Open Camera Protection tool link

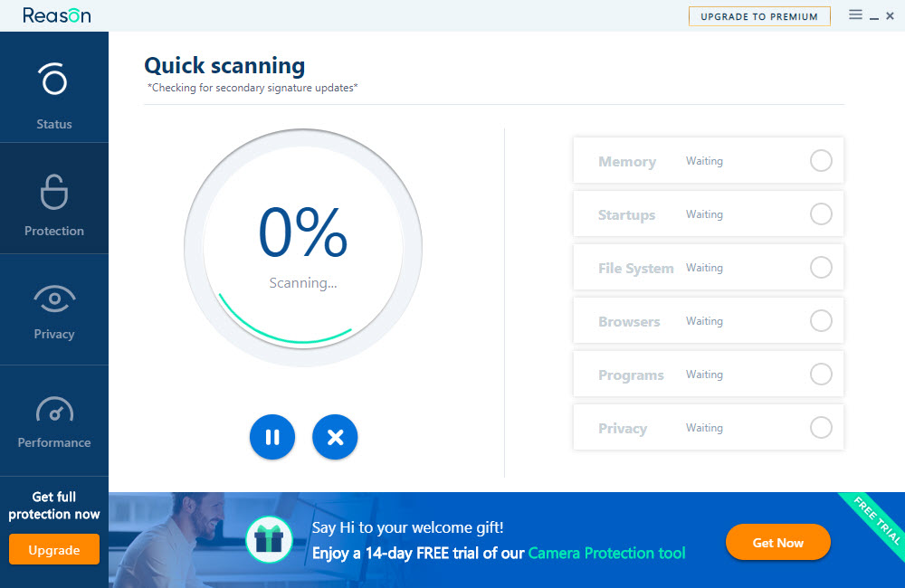[x=606, y=553]
